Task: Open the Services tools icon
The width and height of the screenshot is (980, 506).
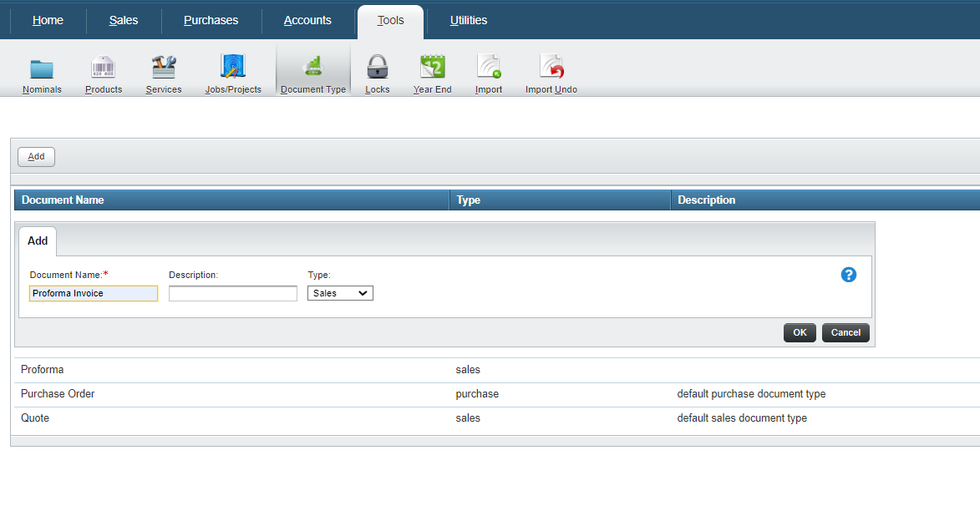Action: [x=164, y=68]
